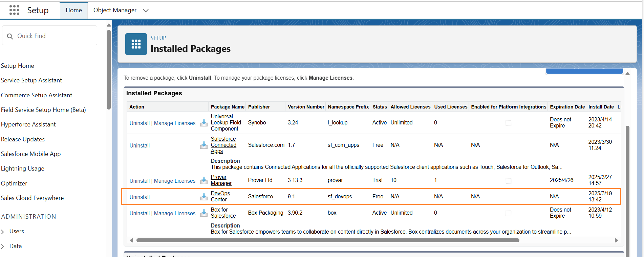Uninstall the Universal Lookup Field Component package

click(x=139, y=123)
